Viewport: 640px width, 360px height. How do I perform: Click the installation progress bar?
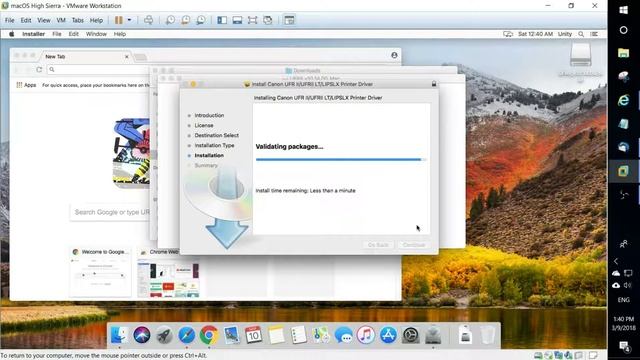pos(341,160)
